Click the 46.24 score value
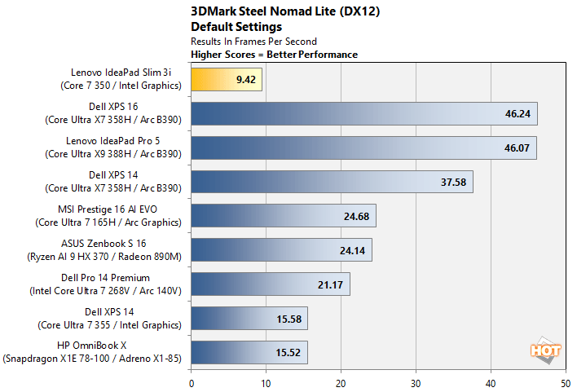 518,114
